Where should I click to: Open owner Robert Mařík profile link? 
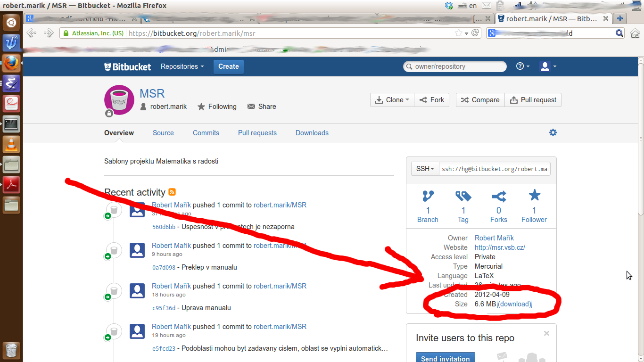pos(494,238)
